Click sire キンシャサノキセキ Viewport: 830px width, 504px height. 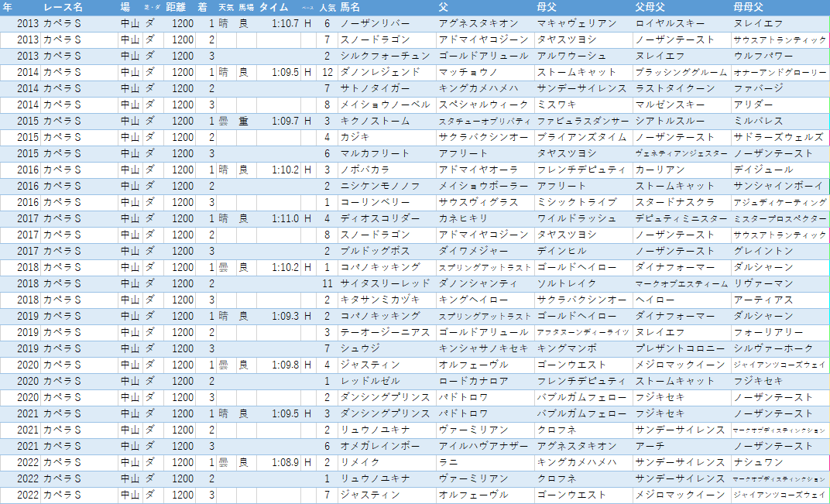(483, 348)
